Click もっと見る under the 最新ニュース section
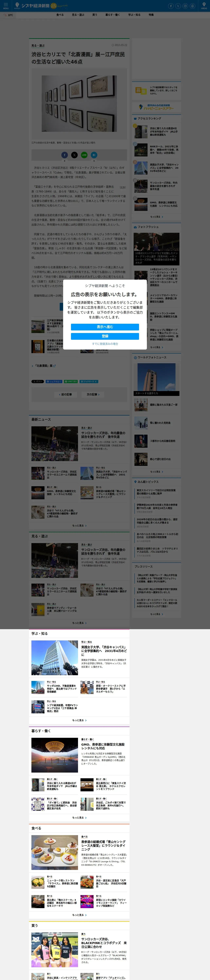This screenshot has width=210, height=980. 79,525
